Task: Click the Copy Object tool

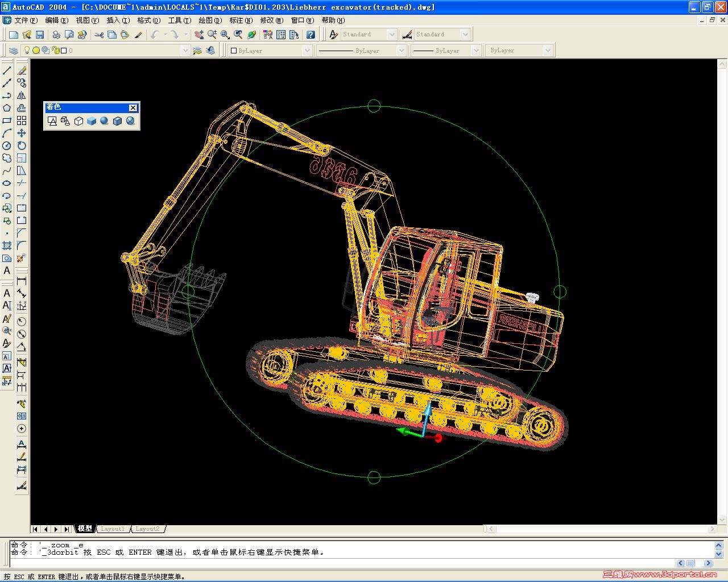Action: tap(22, 83)
